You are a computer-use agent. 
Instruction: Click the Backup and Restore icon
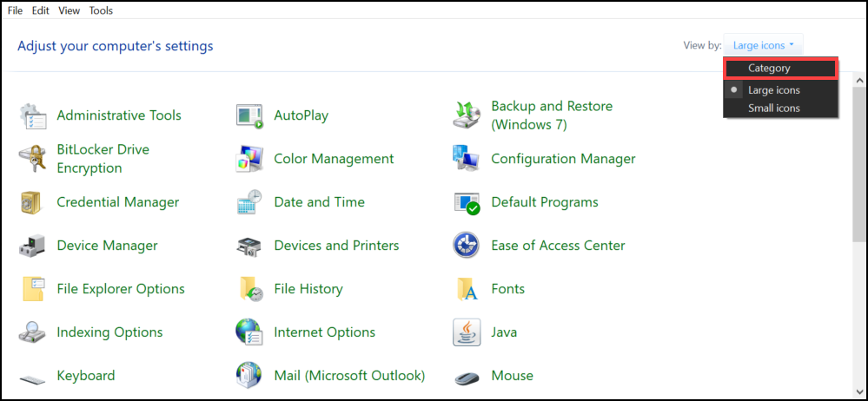467,115
